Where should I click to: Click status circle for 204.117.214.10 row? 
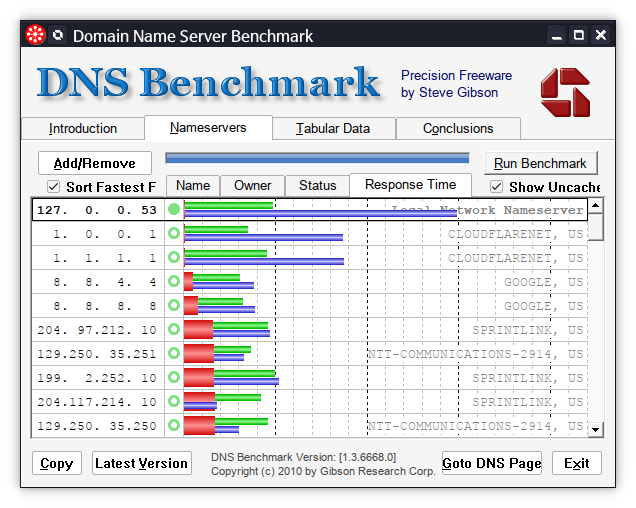pyautogui.click(x=174, y=401)
